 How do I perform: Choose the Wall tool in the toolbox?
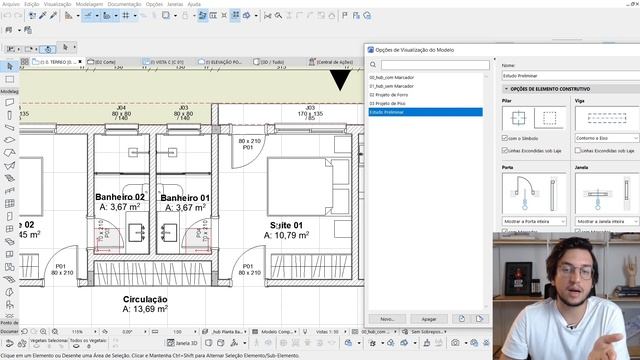pos(9,102)
